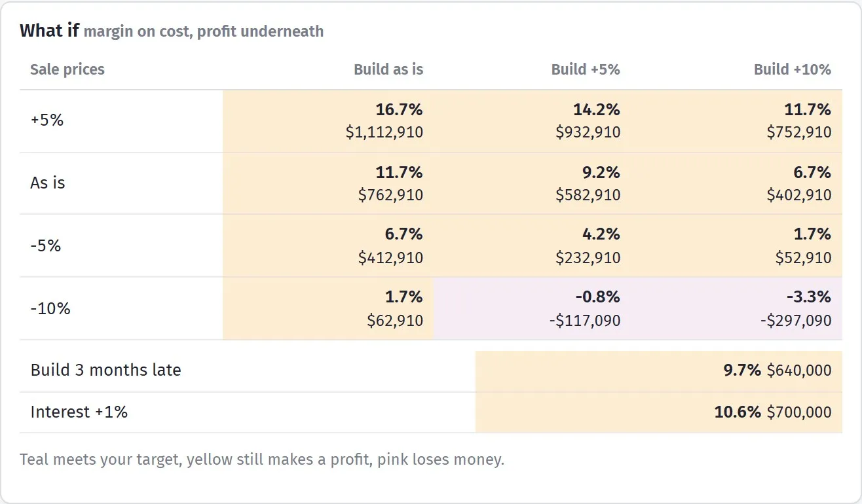Click the Build +10% column header

793,69
